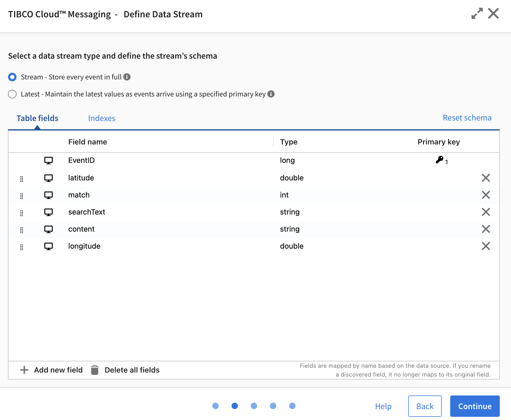The width and height of the screenshot is (511, 420).
Task: Click the monitor icon for latitude
Action: click(x=49, y=178)
